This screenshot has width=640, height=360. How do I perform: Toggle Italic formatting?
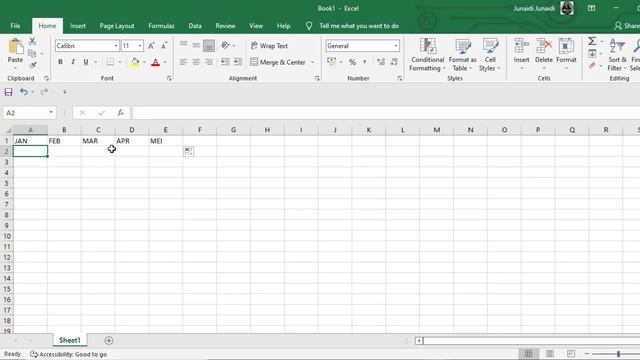click(x=73, y=62)
